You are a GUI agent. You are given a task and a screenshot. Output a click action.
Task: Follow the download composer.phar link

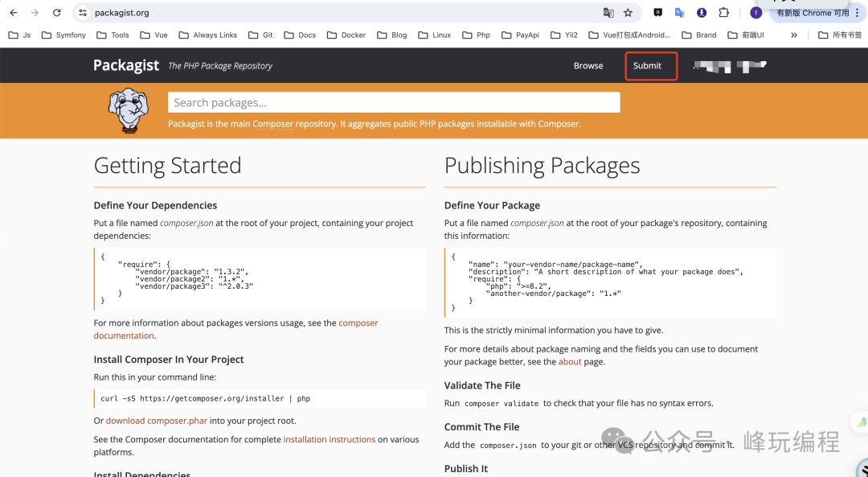click(156, 421)
